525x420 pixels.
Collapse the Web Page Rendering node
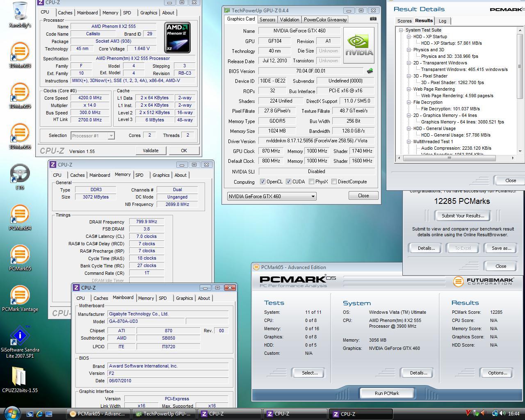tap(409, 89)
